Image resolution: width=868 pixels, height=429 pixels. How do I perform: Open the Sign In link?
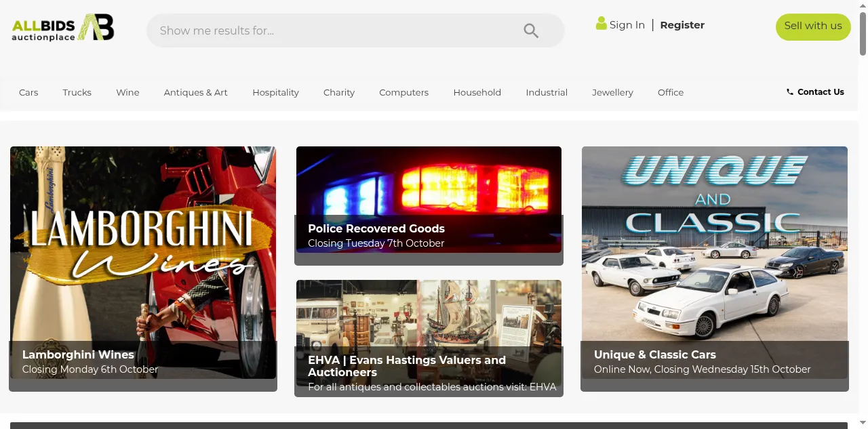point(627,25)
